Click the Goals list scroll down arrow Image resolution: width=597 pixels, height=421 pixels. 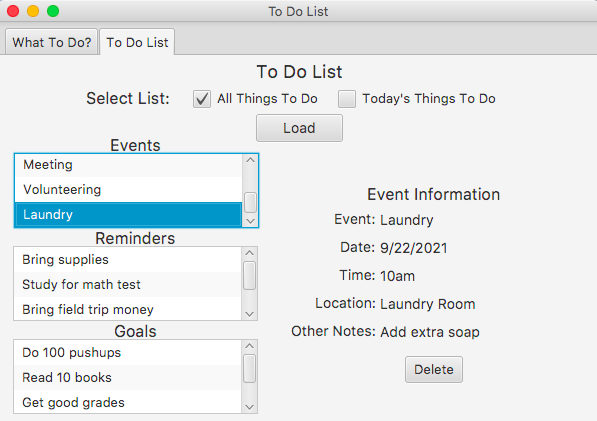(x=249, y=407)
